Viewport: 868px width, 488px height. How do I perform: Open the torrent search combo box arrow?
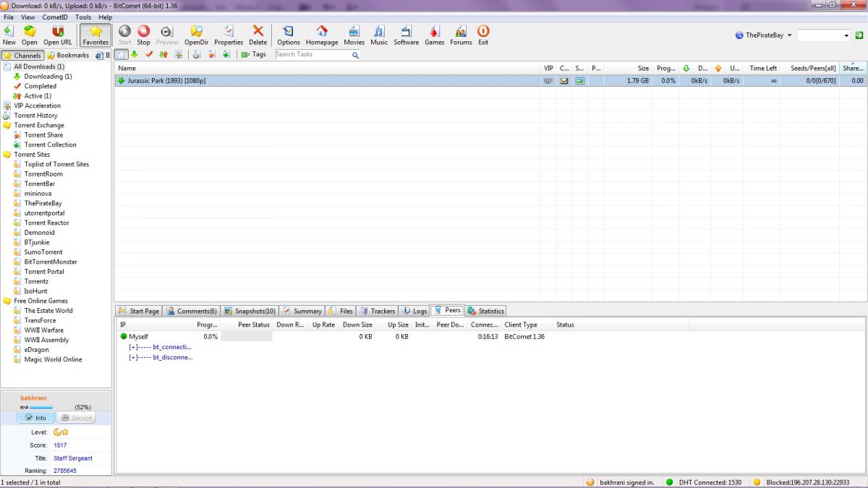click(847, 35)
